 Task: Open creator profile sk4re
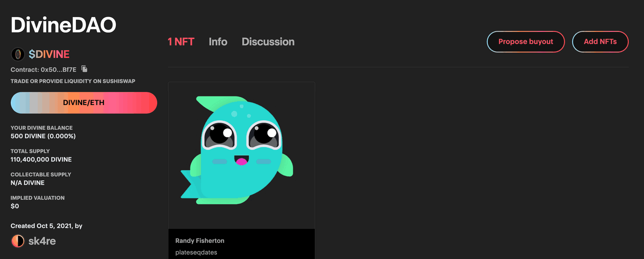[42, 241]
